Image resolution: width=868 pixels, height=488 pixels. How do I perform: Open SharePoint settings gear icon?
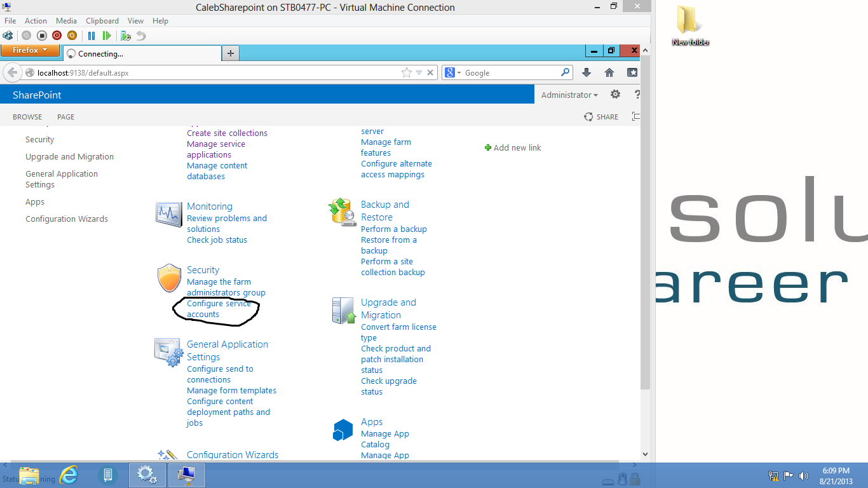pyautogui.click(x=615, y=95)
